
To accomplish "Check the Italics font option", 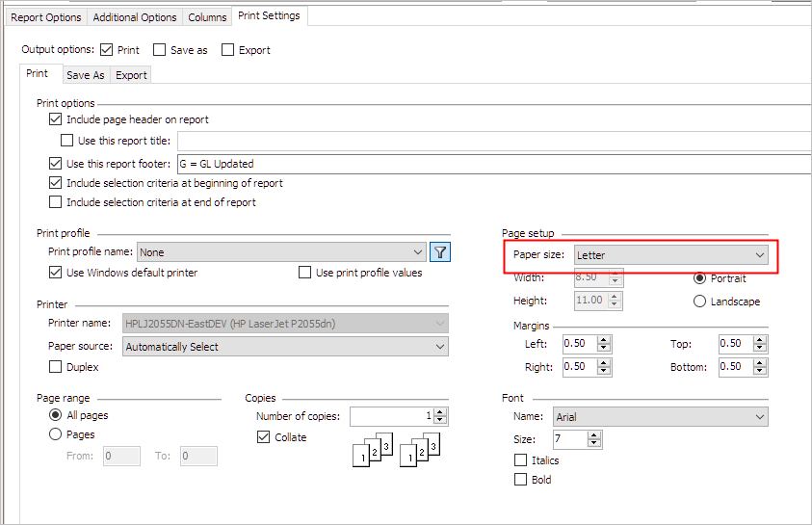I will pyautogui.click(x=521, y=460).
